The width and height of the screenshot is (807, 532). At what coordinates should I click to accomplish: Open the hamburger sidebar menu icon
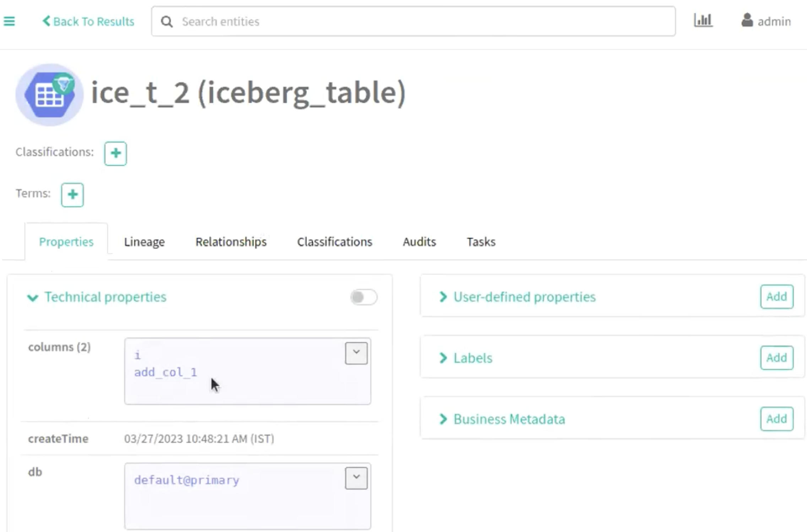(9, 21)
